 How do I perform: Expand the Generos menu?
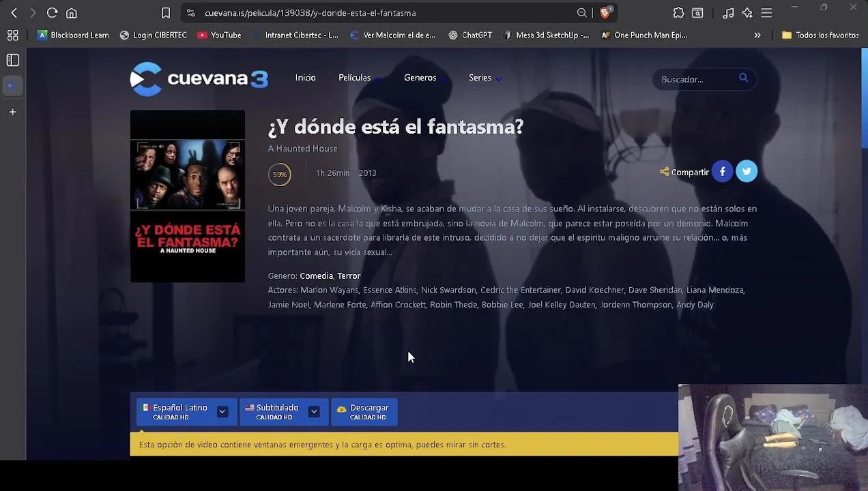pyautogui.click(x=424, y=78)
